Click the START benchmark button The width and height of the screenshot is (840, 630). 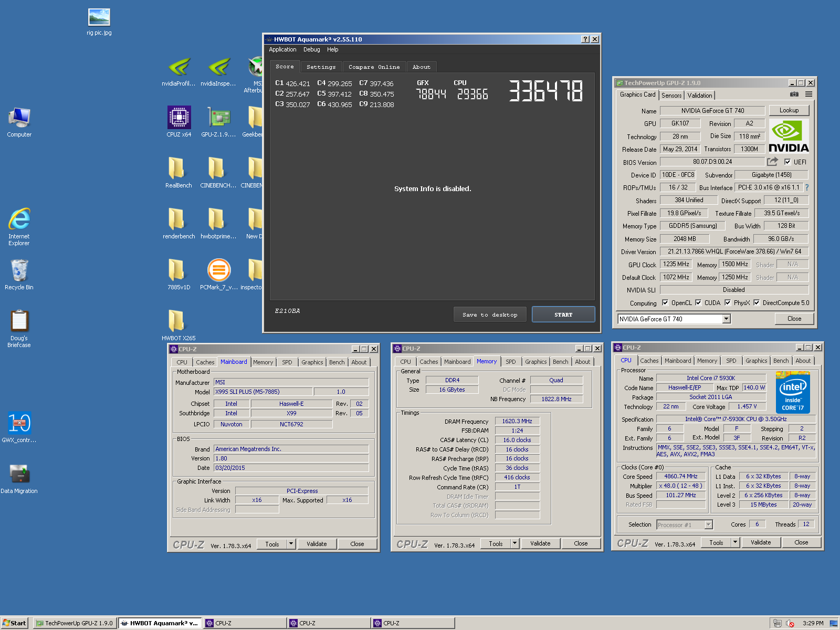point(563,314)
